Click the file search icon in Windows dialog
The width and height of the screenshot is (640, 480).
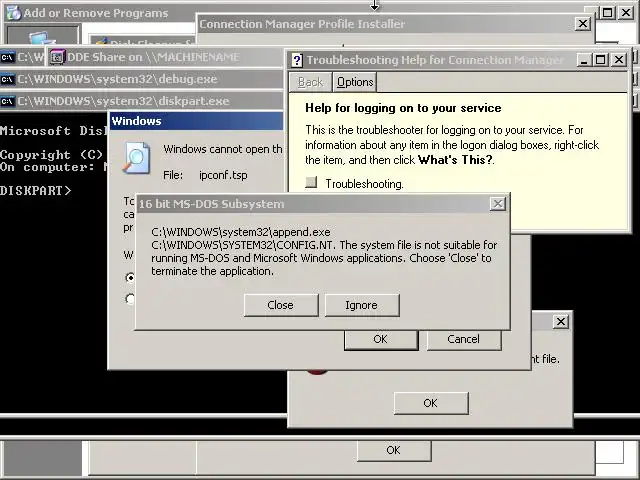[136, 158]
